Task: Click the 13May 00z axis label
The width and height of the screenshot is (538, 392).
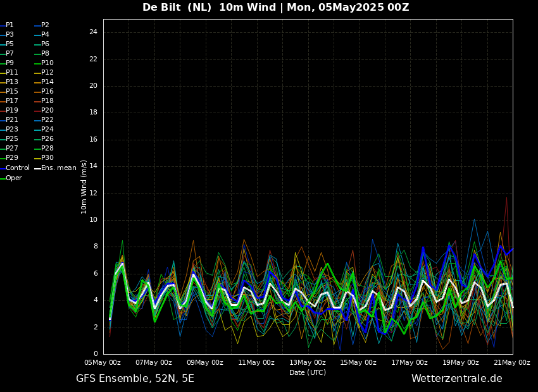Action: (308, 362)
